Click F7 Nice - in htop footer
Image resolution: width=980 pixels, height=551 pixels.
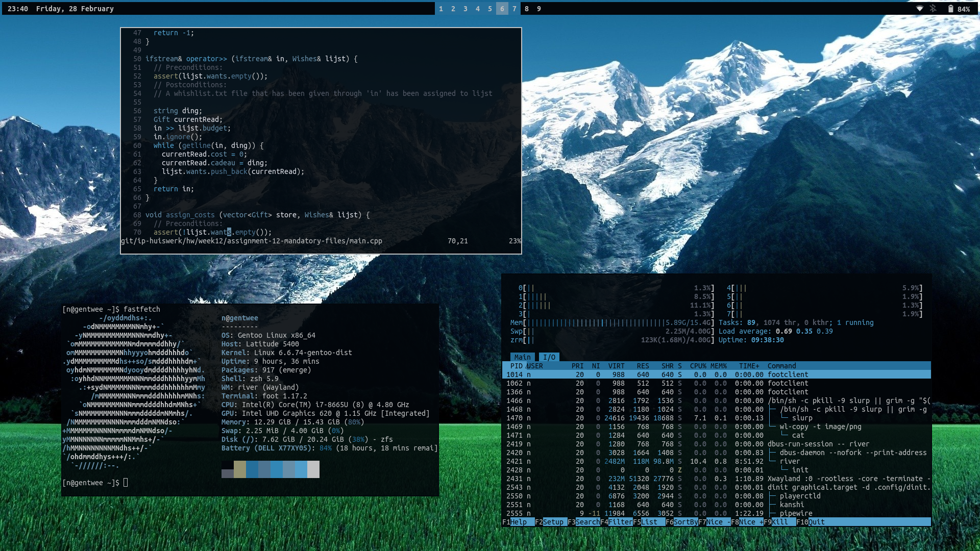tap(715, 522)
